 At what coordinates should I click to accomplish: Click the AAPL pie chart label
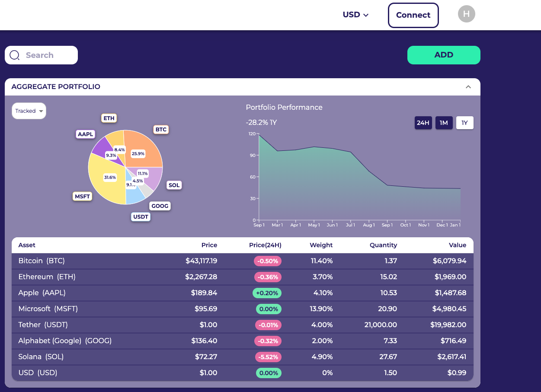tap(85, 134)
